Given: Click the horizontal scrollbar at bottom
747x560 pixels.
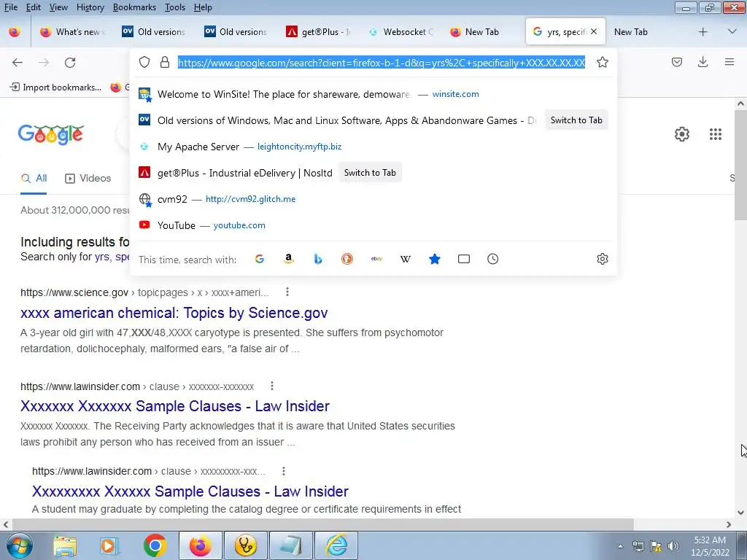Looking at the screenshot, I should click(x=322, y=524).
